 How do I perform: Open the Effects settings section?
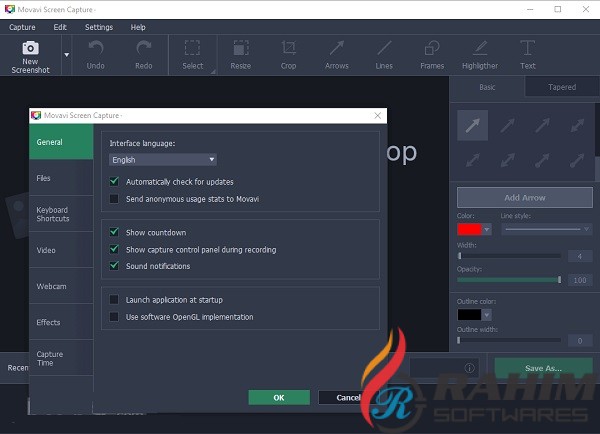click(x=61, y=322)
